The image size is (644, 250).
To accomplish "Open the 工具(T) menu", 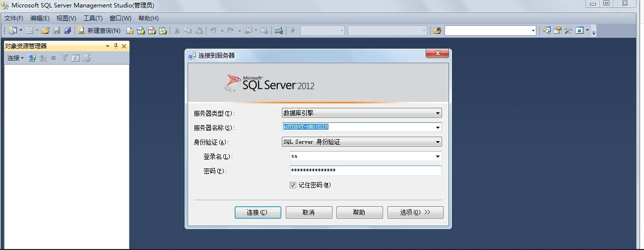I will coord(93,18).
